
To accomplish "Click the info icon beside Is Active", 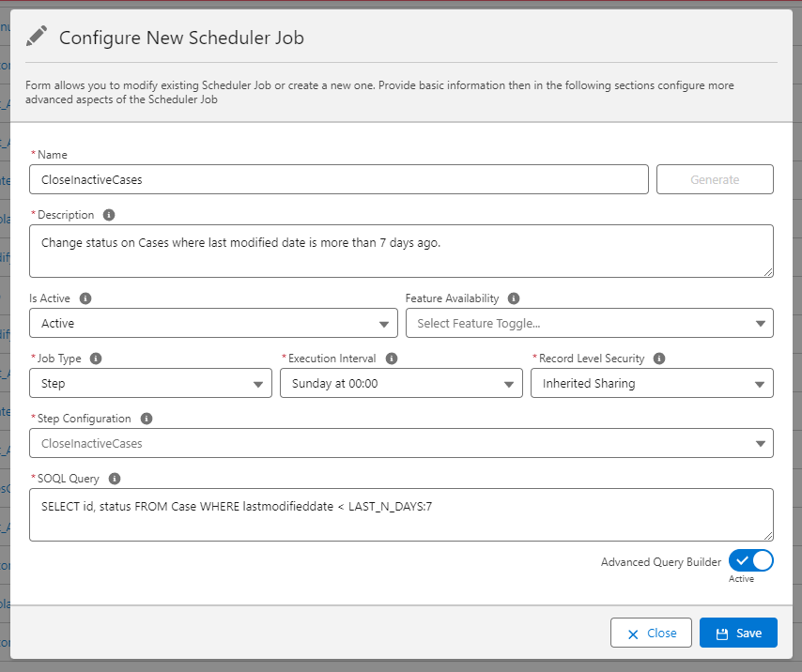I will [x=85, y=298].
